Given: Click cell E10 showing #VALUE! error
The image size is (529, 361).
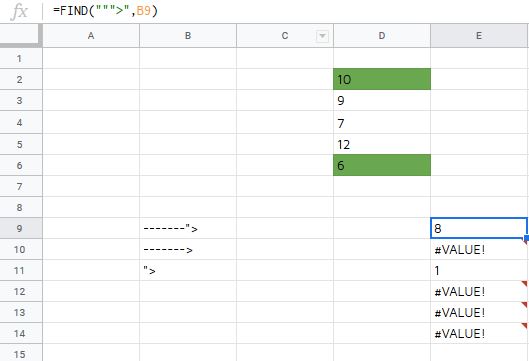Looking at the screenshot, I should pos(480,249).
